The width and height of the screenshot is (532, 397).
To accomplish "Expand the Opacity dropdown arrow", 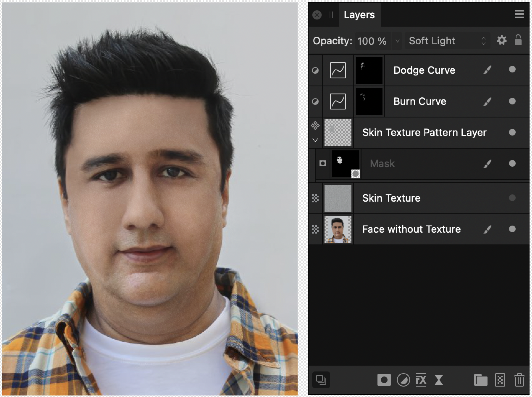I will 397,41.
